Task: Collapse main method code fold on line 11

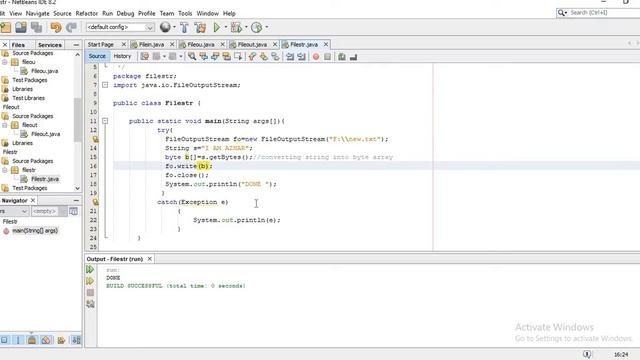Action: (x=105, y=121)
